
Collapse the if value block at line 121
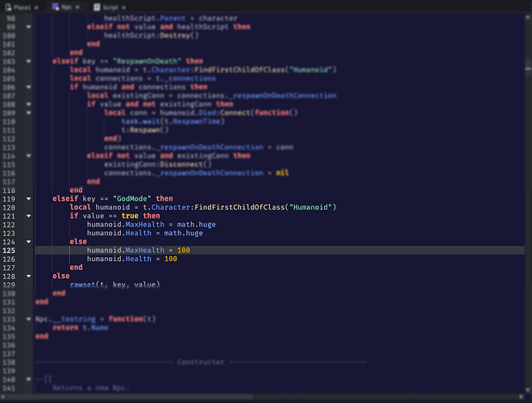(x=28, y=216)
